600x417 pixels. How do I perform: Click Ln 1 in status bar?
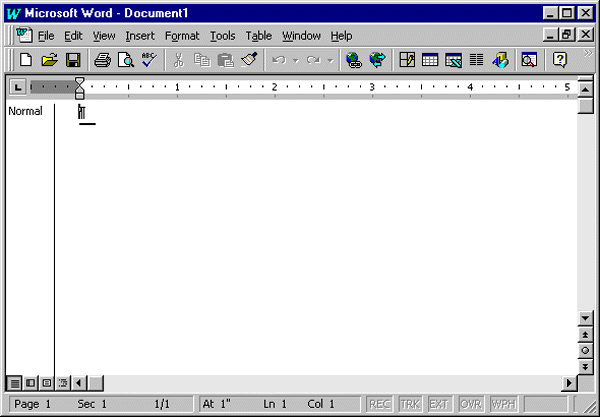coord(275,404)
